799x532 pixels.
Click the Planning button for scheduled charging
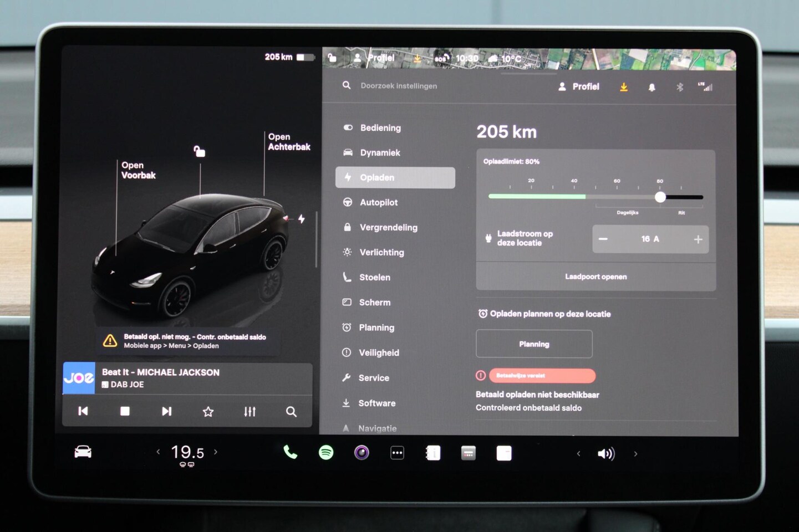[x=534, y=344]
